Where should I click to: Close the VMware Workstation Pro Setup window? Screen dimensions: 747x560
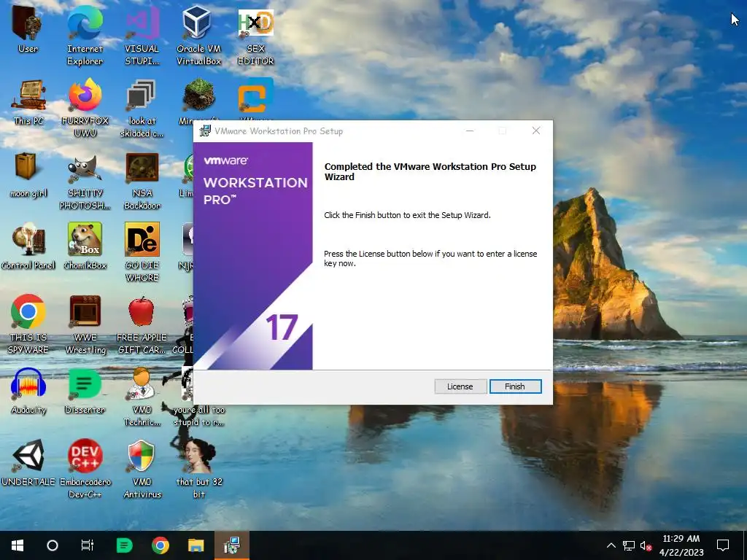536,131
